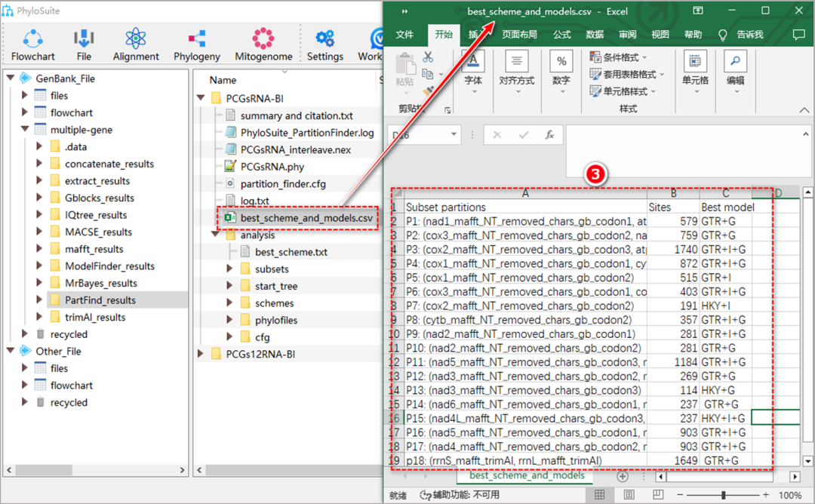Viewport: 815px width, 504px height.
Task: Open table format (套用表格格式) dropdown
Action: [627, 74]
